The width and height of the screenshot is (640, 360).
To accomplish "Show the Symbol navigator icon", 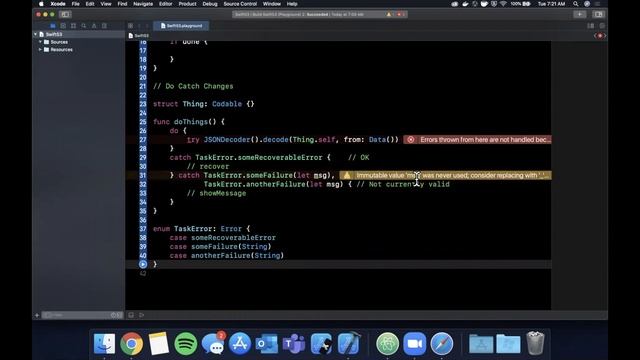I will (73, 26).
